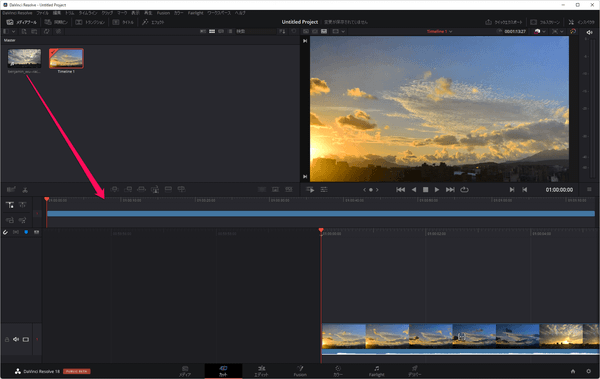Click the Split Clip scissors icon
Image resolution: width=600 pixels, height=379 pixels.
pos(25,190)
